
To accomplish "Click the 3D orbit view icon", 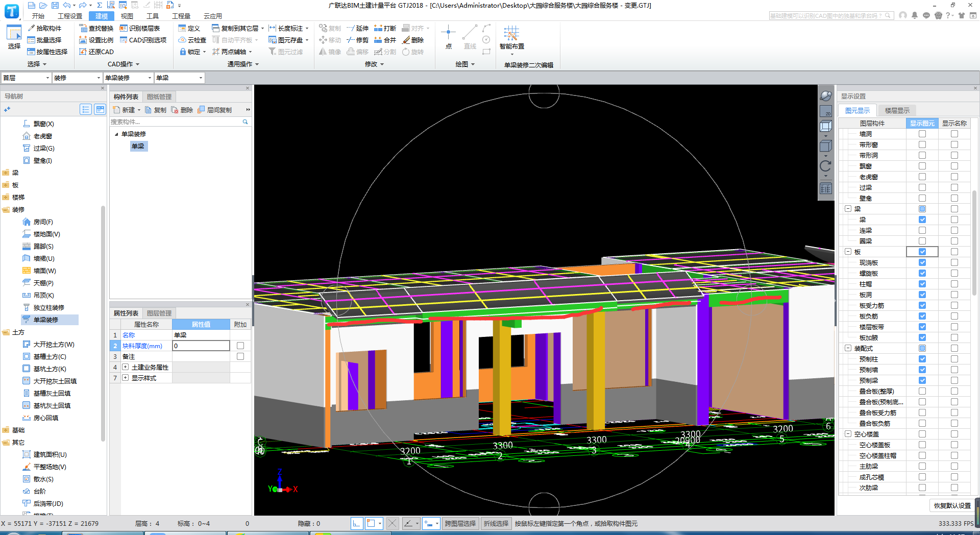I will (x=825, y=96).
